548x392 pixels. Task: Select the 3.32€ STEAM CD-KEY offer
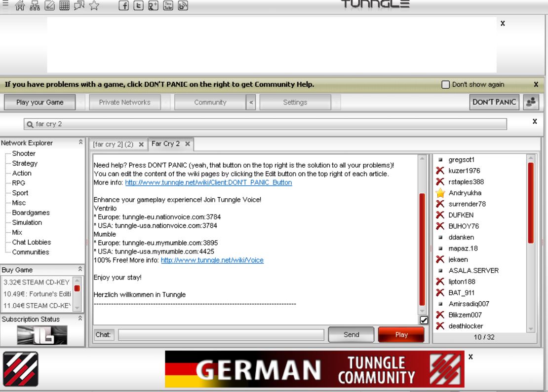[x=37, y=282]
